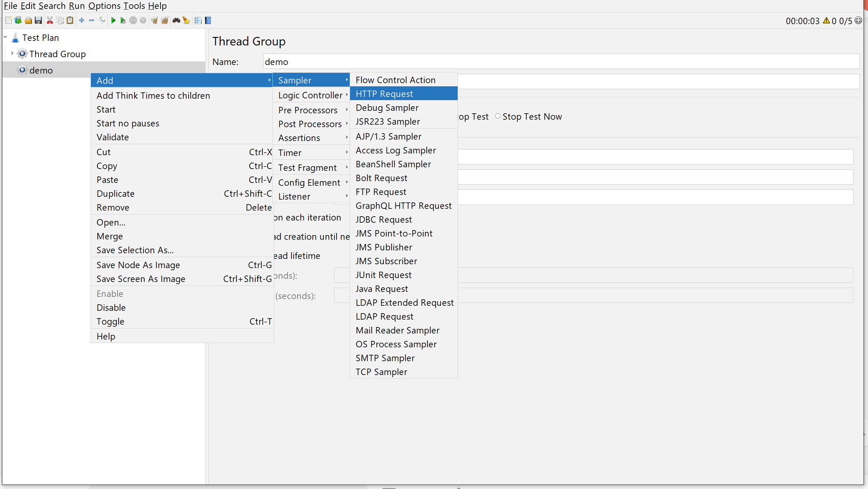Click the Clear single broom icon
Viewport: 868px width, 489px height.
click(154, 21)
